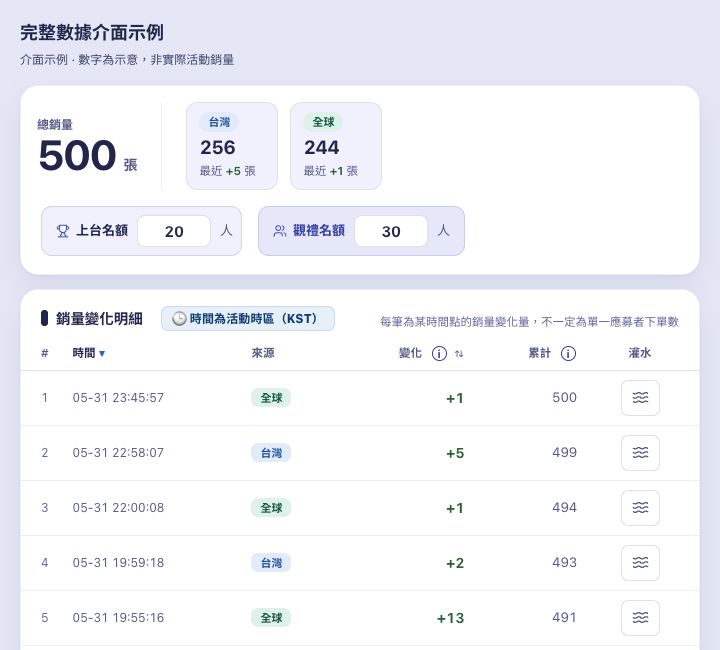This screenshot has height=650, width=720.
Task: Toggle time sort via the 時間 arrow
Action: pyautogui.click(x=102, y=353)
